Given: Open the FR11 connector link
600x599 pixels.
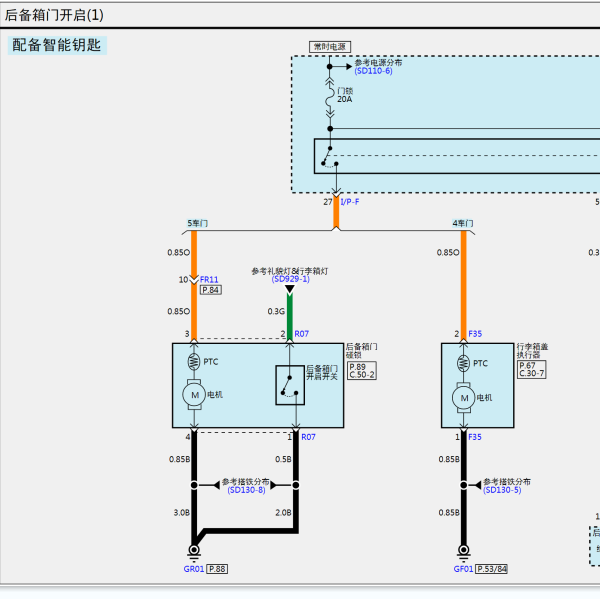Looking at the screenshot, I should point(209,279).
